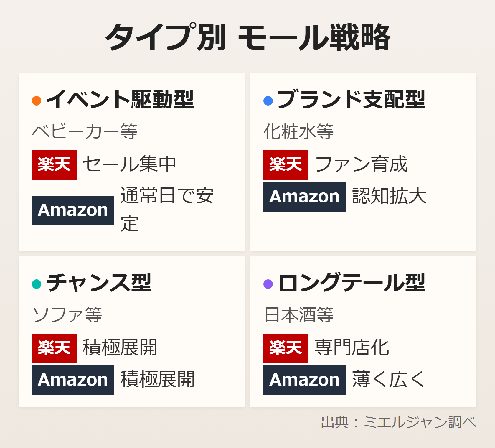Select the イベント駆動型 heading
Viewport: 495px width, 448px height.
tap(120, 100)
